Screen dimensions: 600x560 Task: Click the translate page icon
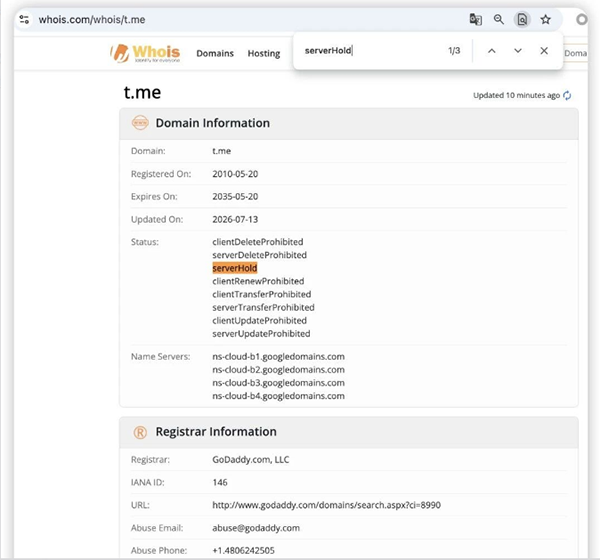coord(475,19)
